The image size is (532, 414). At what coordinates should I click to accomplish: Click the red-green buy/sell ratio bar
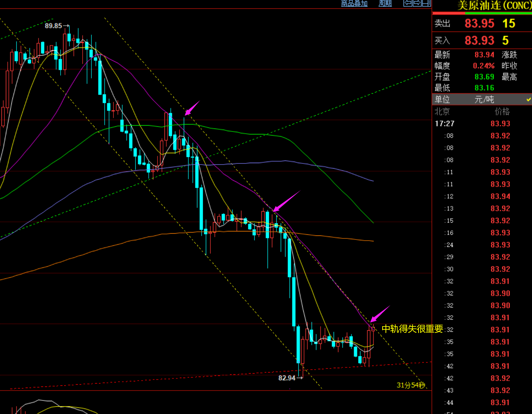[482, 14]
